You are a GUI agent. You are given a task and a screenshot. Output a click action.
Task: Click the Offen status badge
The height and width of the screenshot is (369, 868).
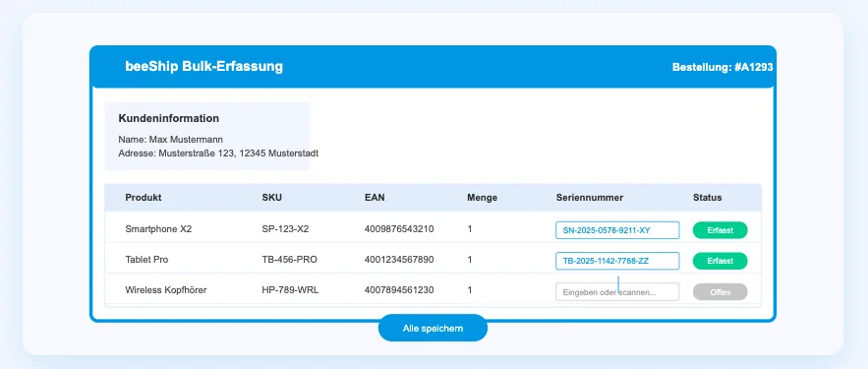[720, 291]
